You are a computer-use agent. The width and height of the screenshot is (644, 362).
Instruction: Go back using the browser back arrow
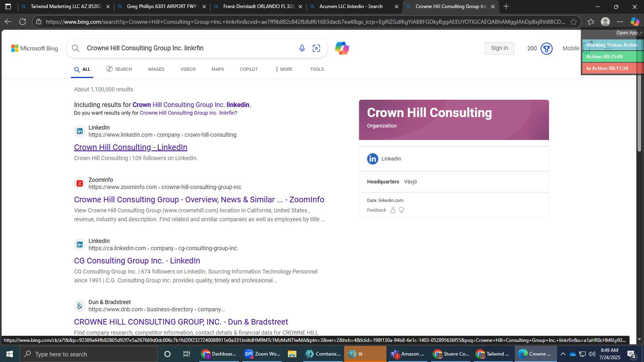[8, 22]
